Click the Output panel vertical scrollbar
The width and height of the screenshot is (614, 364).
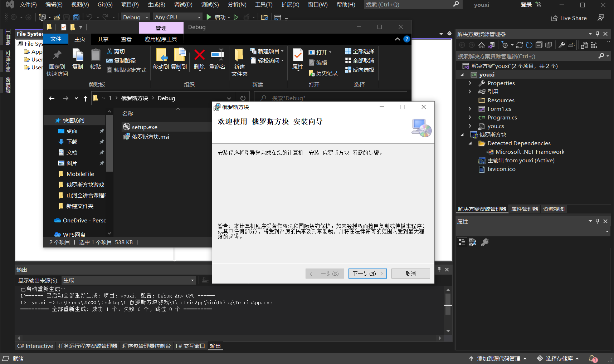click(448, 310)
